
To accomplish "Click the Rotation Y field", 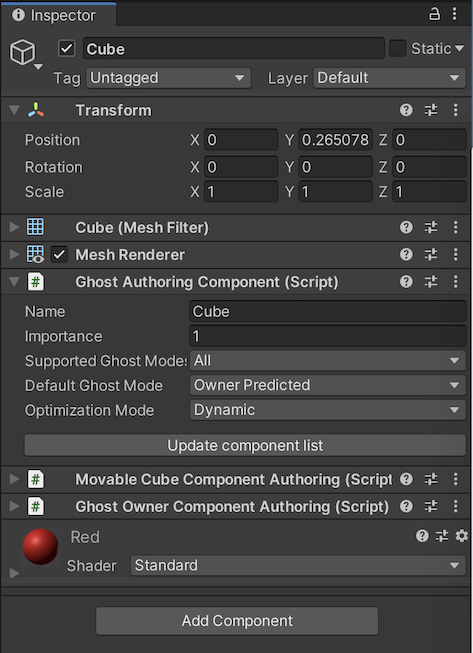I will tap(335, 167).
